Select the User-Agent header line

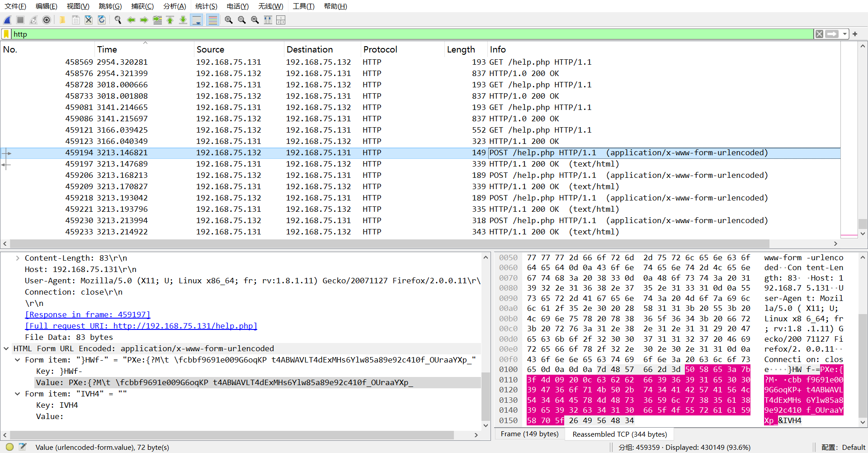(x=253, y=281)
